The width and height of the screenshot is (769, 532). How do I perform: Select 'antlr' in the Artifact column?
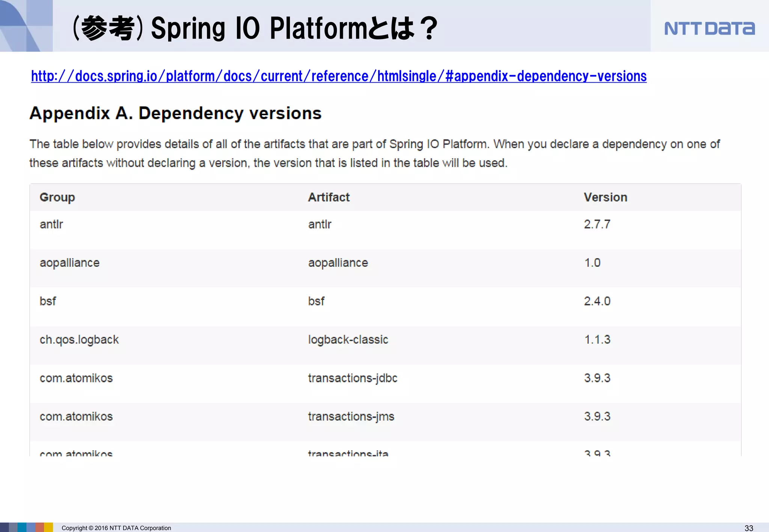click(320, 224)
